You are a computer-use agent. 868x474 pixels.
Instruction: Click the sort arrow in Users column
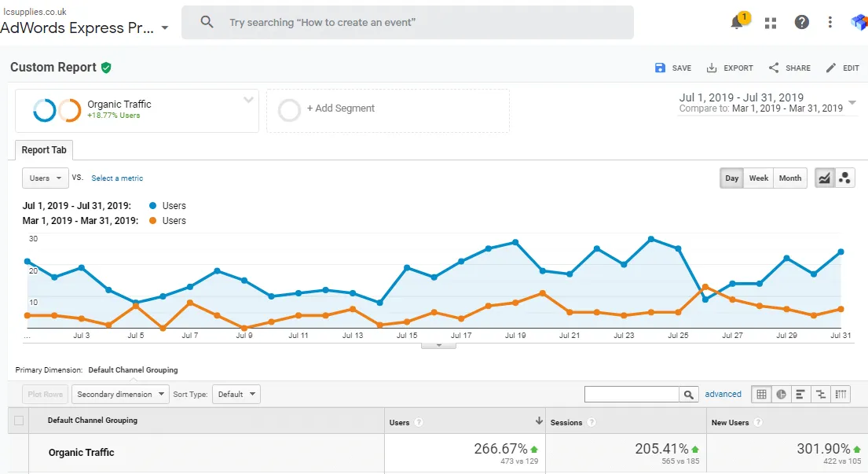539,421
